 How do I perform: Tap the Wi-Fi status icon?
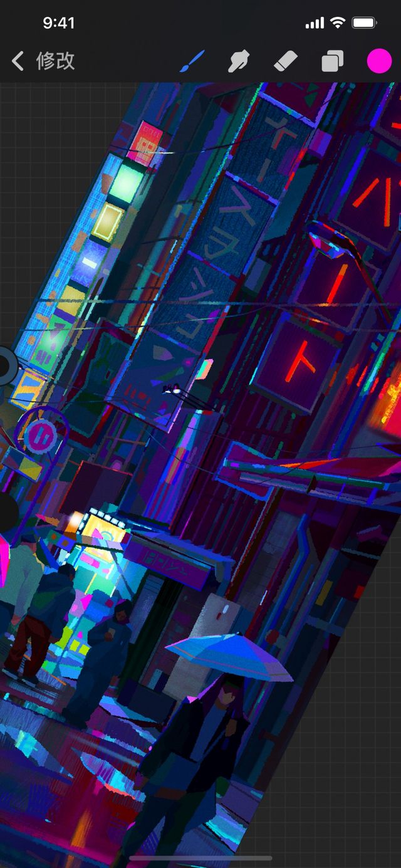pos(338,23)
